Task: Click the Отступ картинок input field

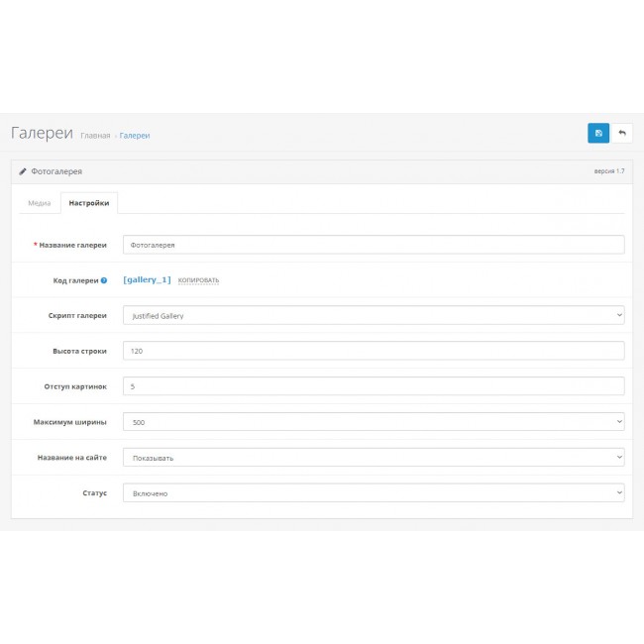Action: pyautogui.click(x=374, y=386)
